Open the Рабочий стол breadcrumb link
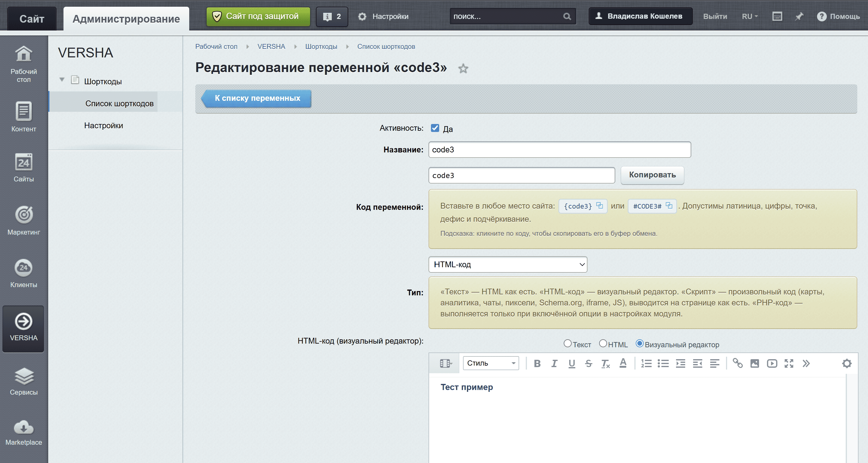The width and height of the screenshot is (868, 463). click(x=216, y=46)
